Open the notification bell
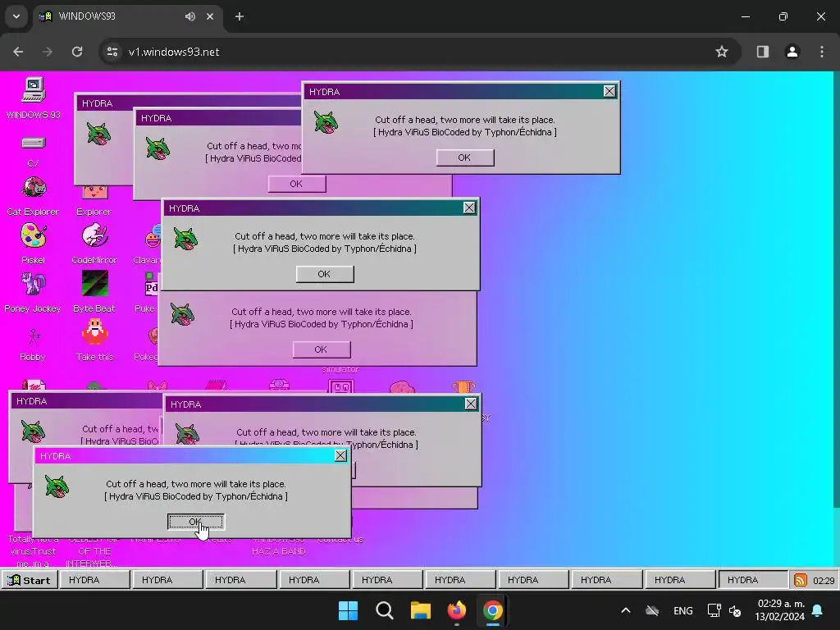840x630 pixels. 818,610
